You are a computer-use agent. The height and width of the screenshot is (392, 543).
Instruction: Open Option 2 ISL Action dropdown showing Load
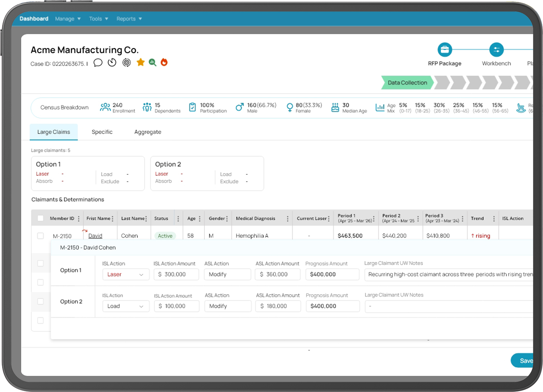[x=126, y=306]
